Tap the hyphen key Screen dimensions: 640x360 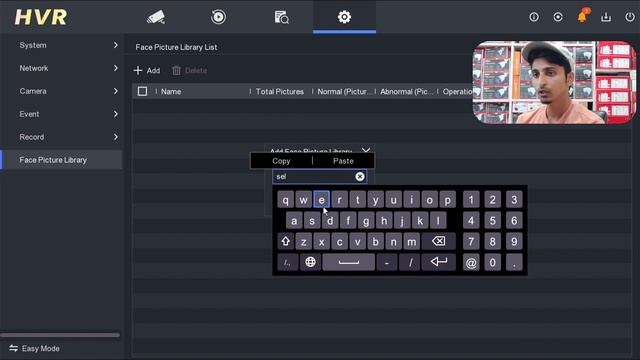(387, 262)
